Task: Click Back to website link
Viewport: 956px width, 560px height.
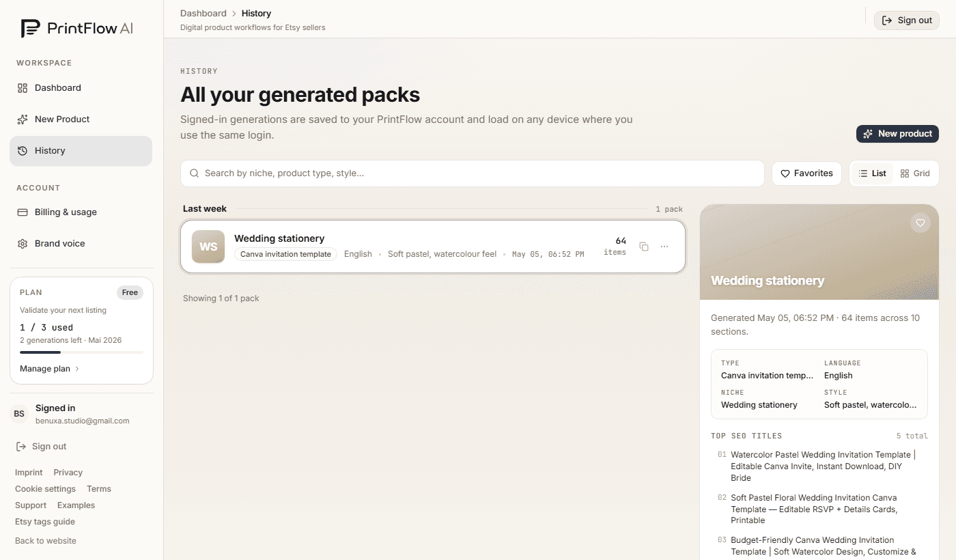Action: coord(46,541)
